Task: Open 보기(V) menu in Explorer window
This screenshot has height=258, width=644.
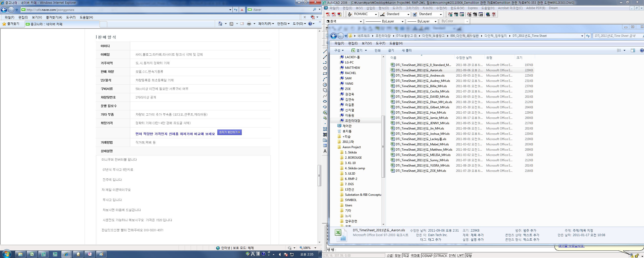Action: (367, 43)
